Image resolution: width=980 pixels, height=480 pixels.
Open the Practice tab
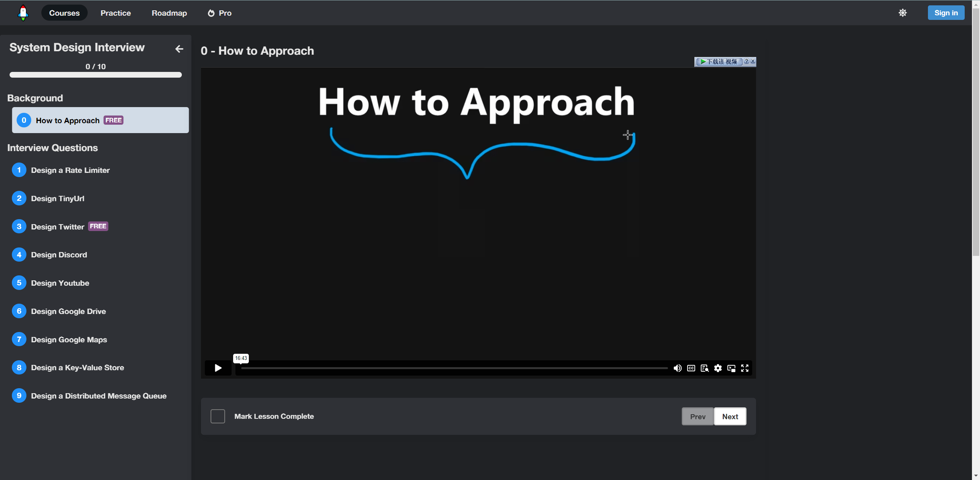116,13
